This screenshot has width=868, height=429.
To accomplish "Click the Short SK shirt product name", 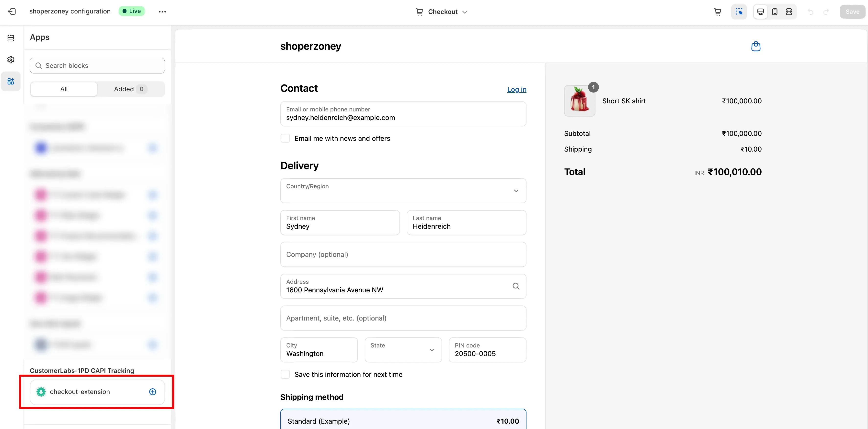I will tap(624, 101).
